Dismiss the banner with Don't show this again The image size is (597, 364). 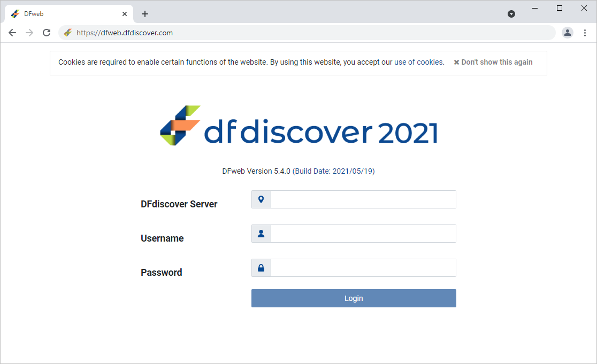point(493,62)
